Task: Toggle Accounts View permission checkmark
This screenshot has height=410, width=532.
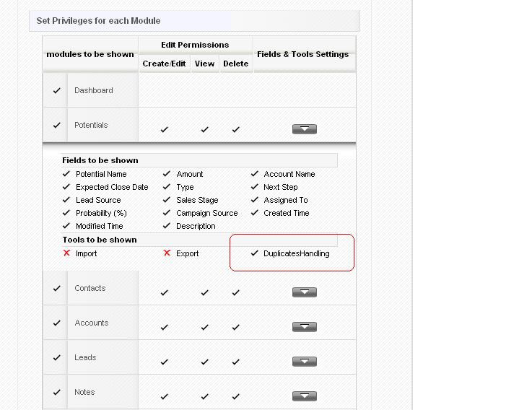Action: coord(204,328)
